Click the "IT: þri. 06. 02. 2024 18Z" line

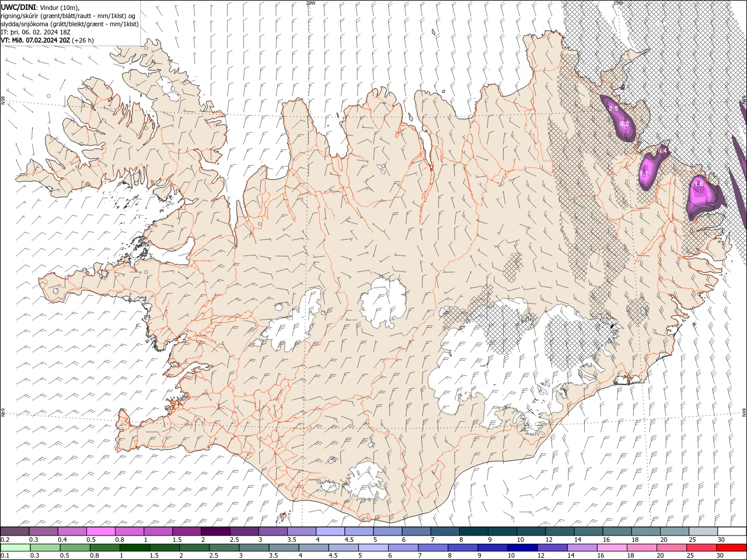[36, 32]
